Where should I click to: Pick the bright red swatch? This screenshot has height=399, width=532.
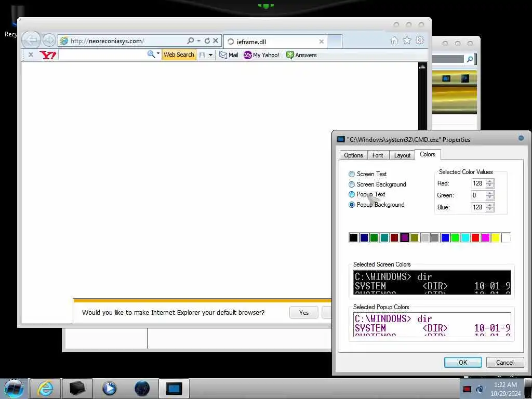coord(475,238)
